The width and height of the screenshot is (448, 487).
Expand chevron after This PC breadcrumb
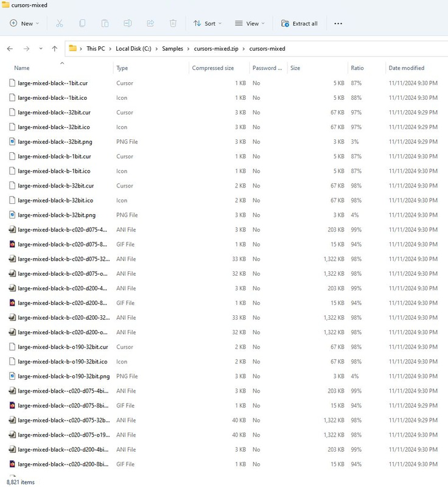tap(110, 49)
